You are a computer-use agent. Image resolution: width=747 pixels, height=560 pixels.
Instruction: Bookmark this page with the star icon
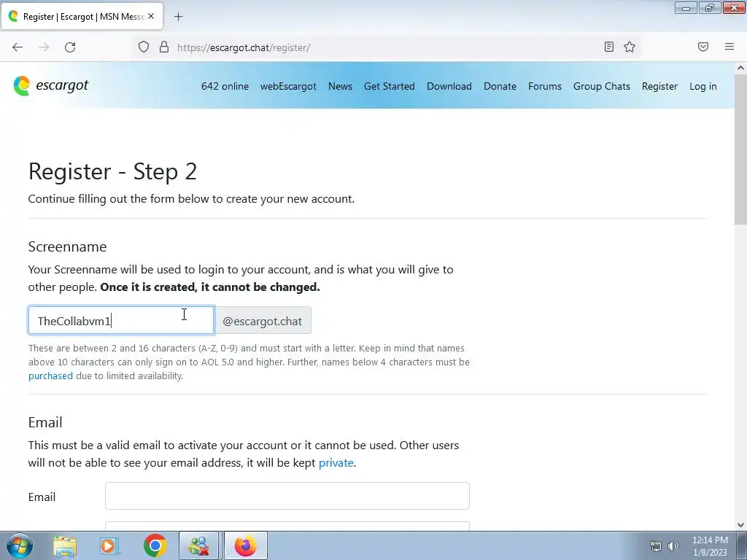[x=630, y=47]
